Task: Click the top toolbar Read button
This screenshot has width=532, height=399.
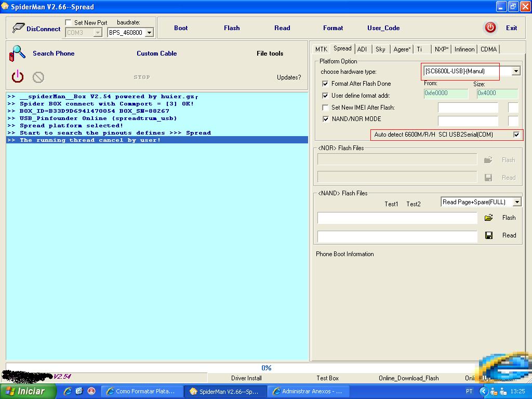Action: [x=282, y=28]
